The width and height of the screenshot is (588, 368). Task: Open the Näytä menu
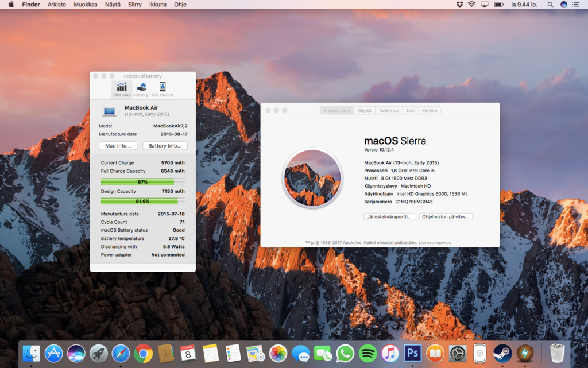tap(113, 5)
